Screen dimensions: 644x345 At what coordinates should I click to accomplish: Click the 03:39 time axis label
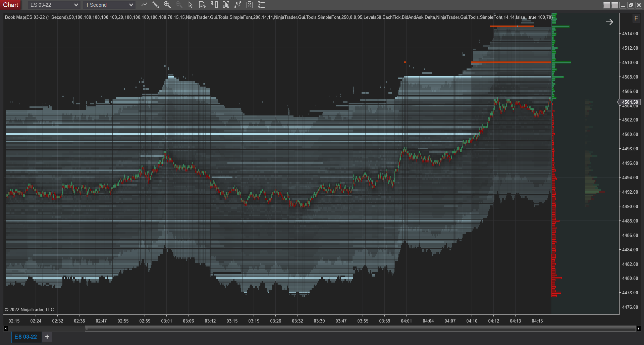coord(319,321)
